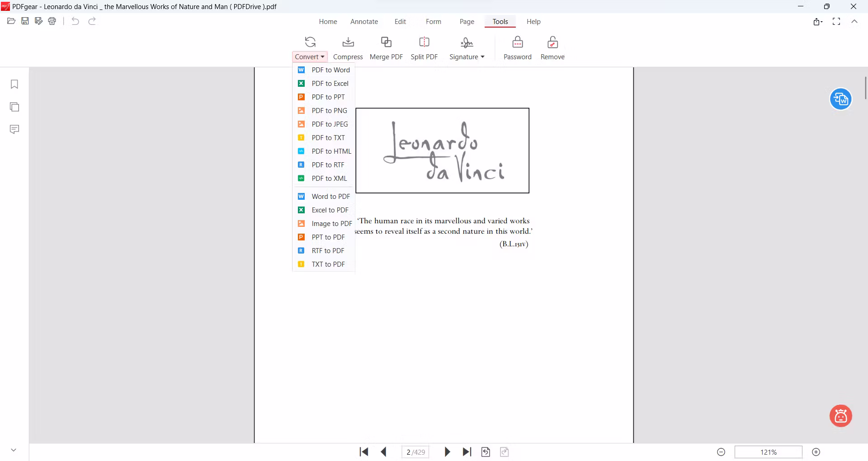
Task: Go to the next page
Action: tap(447, 452)
